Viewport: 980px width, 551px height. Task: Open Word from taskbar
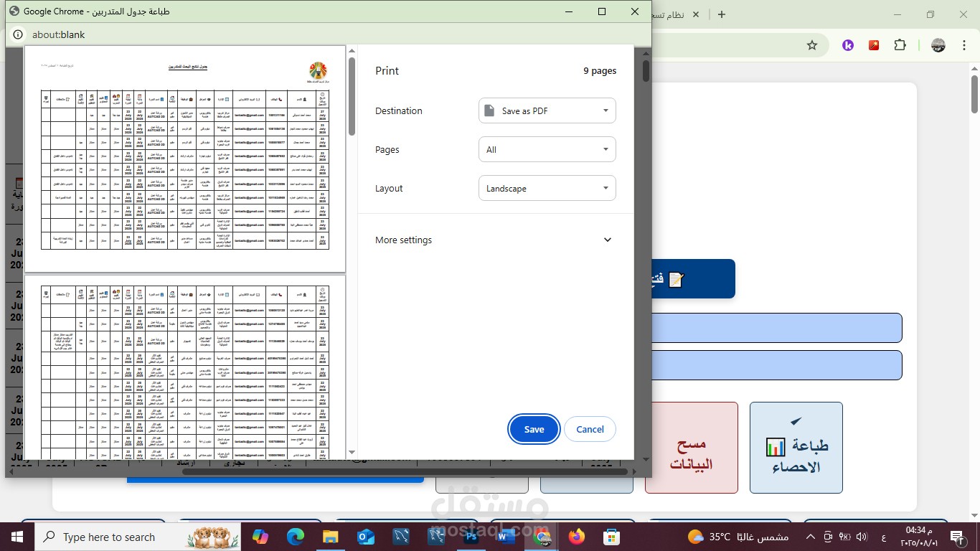506,537
